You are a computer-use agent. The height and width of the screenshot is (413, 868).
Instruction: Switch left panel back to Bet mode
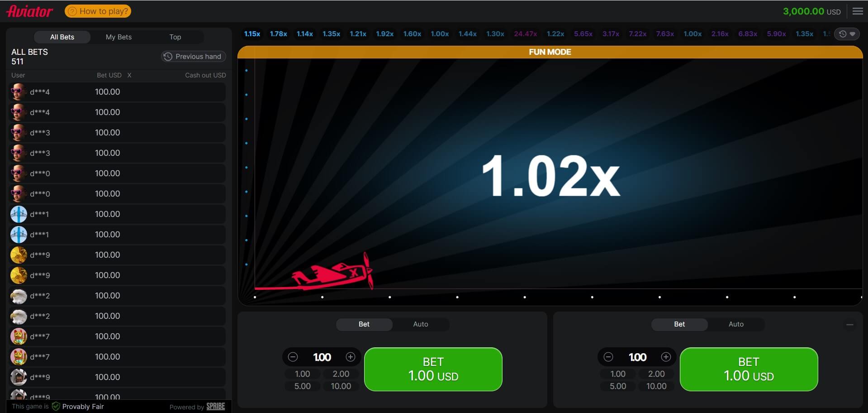364,324
